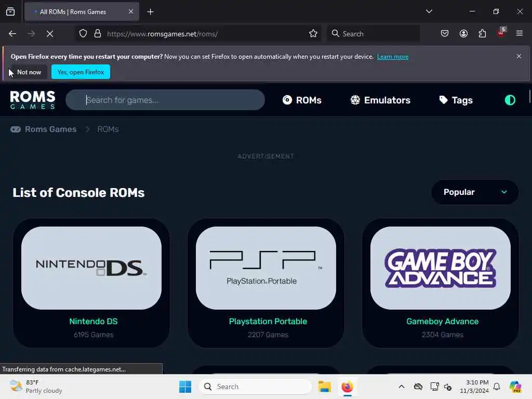Open the ROMs menu item
Screen dimensions: 532x399
302,100
